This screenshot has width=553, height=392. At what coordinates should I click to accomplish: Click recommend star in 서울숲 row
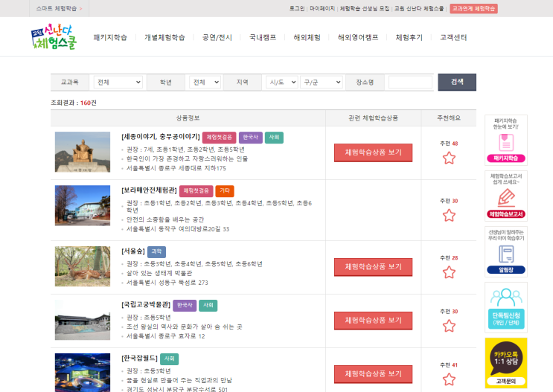(449, 272)
